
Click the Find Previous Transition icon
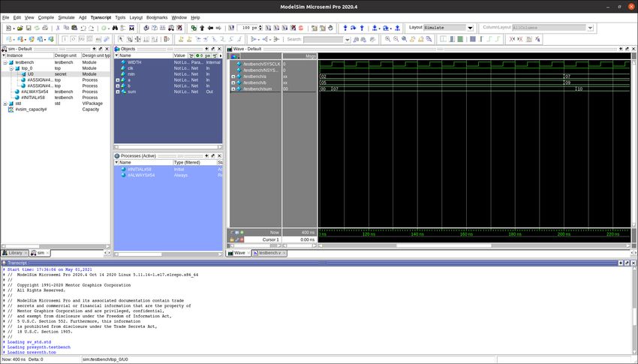click(x=198, y=39)
